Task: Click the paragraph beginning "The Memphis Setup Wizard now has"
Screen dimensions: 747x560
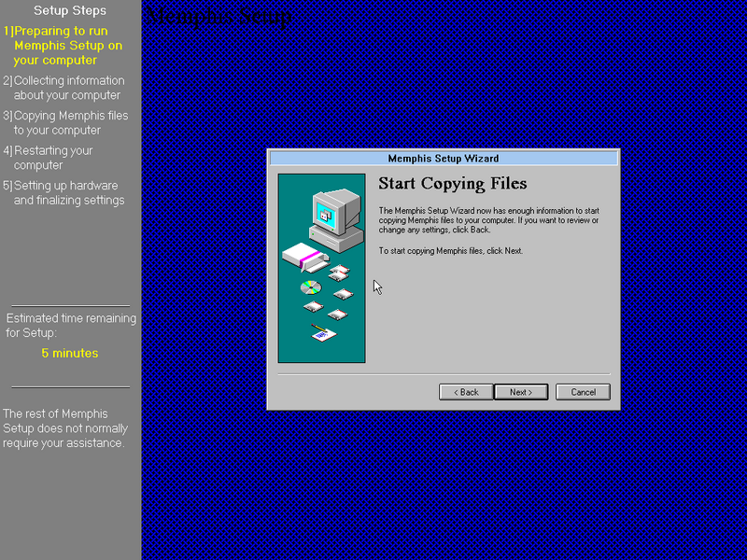Action: click(488, 220)
